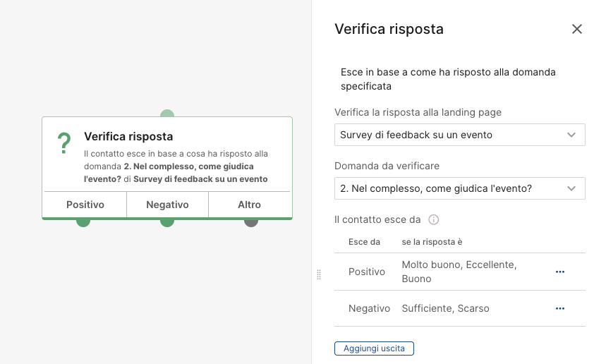The image size is (606, 364).
Task: Click the green question mark node icon
Action: 64,143
